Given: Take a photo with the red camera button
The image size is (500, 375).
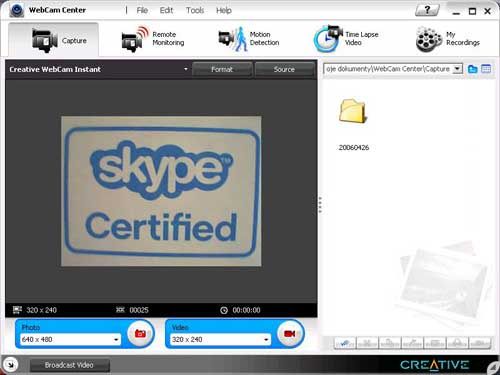Looking at the screenshot, I should pyautogui.click(x=140, y=333).
